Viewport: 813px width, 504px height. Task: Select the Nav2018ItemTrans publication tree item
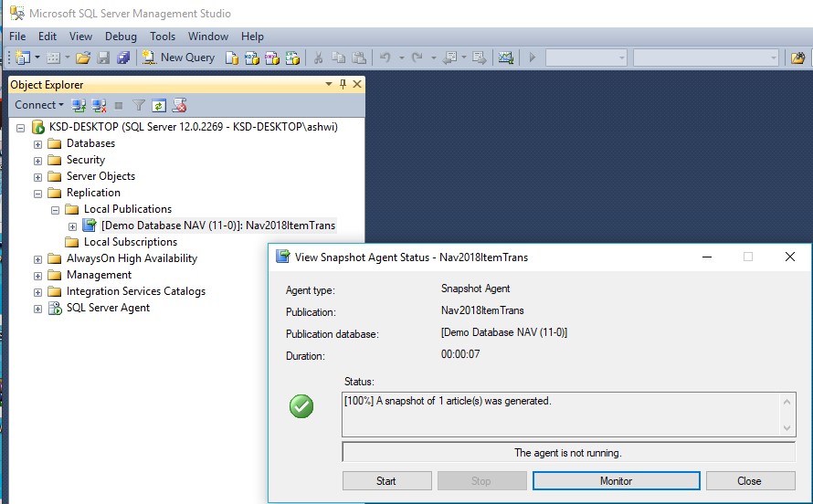(x=217, y=226)
